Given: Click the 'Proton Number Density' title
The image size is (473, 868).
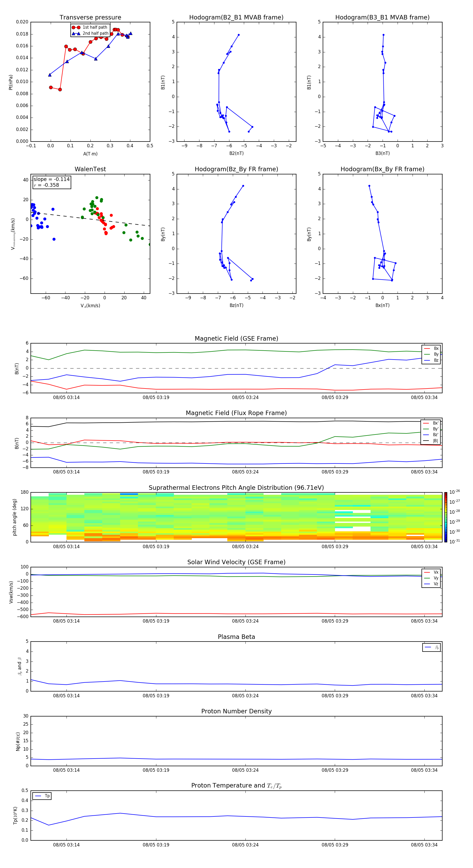Looking at the screenshot, I should (236, 711).
